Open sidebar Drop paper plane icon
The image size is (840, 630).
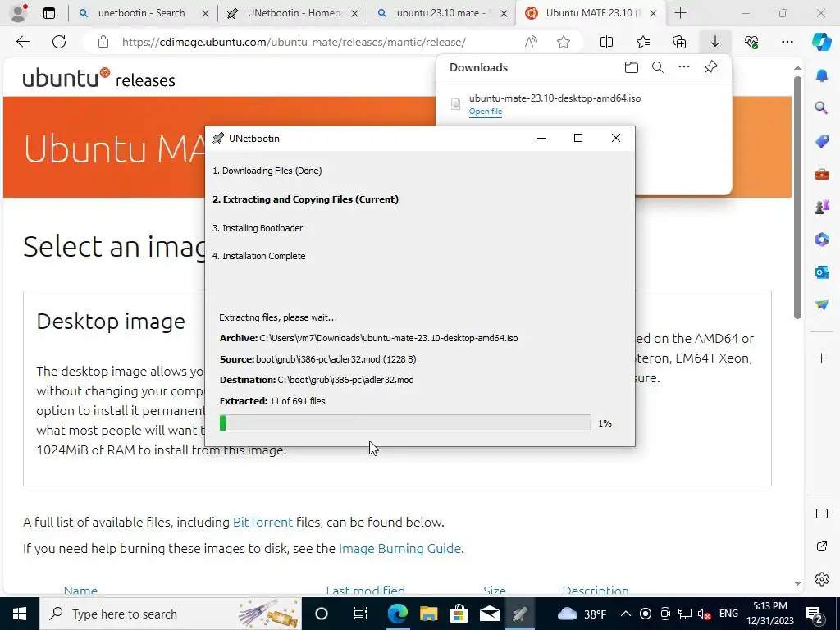[822, 305]
